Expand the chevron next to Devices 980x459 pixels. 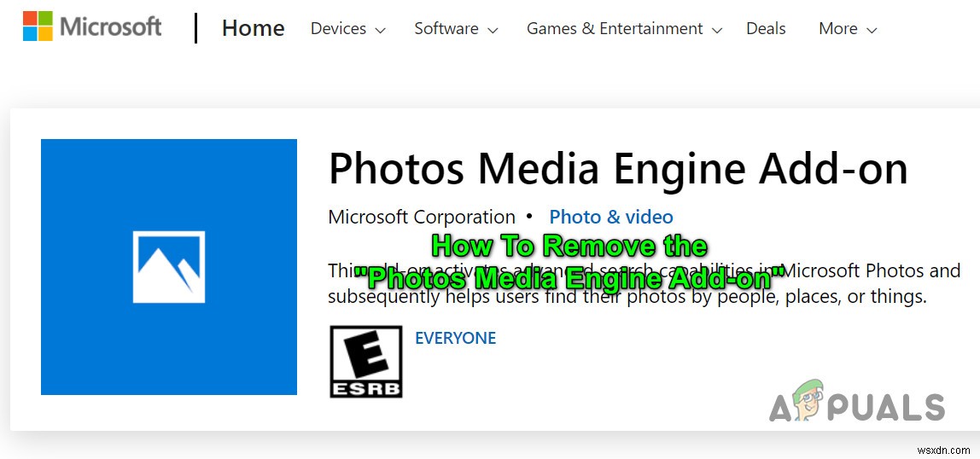(380, 30)
